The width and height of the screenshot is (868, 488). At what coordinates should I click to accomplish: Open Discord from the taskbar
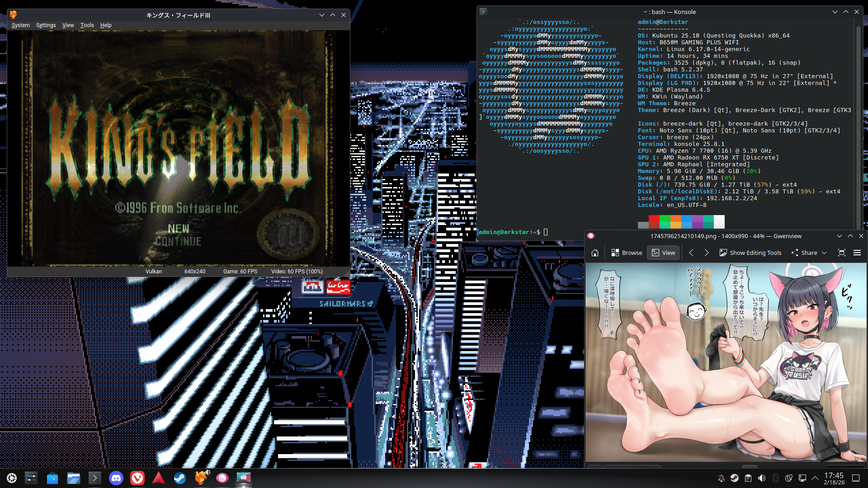pos(116,478)
